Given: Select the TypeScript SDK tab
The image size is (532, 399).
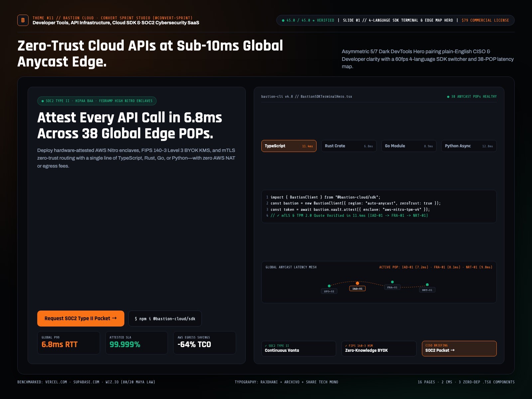Looking at the screenshot, I should (x=289, y=146).
